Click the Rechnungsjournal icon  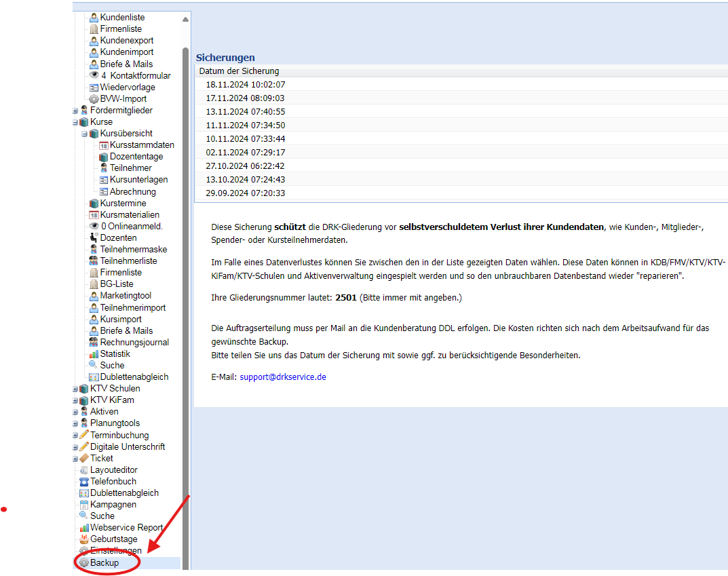click(94, 343)
